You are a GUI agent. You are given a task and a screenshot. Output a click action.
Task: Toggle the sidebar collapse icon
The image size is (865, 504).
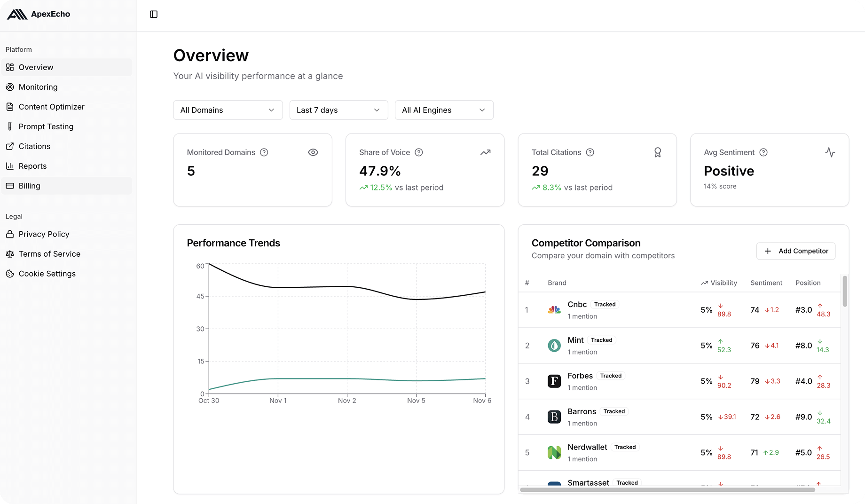pyautogui.click(x=154, y=15)
